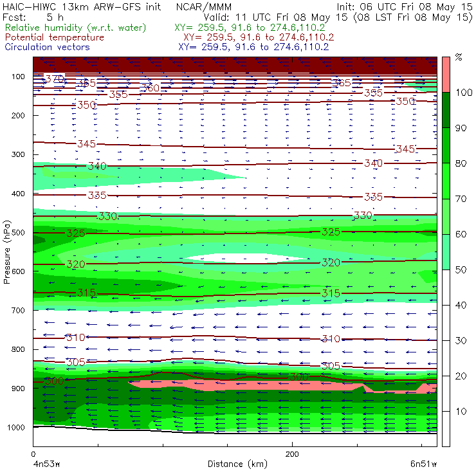Click the blue XY coordinates line
Image resolution: width=476 pixels, height=476 pixels.
point(253,47)
